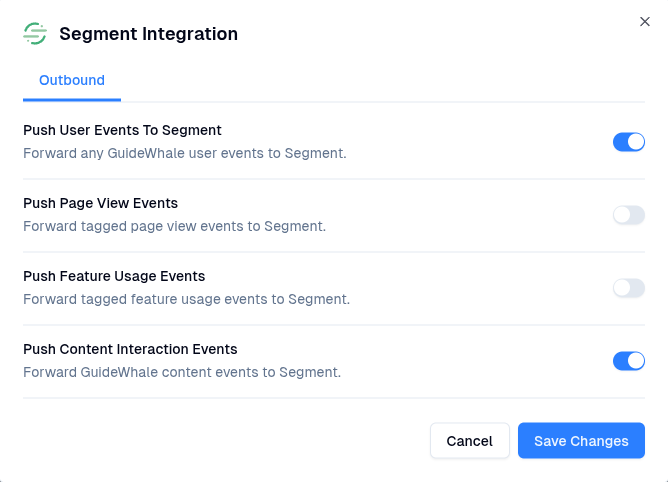668x482 pixels.
Task: Click 'Forward any GuideWhale user events' description
Action: tap(184, 153)
